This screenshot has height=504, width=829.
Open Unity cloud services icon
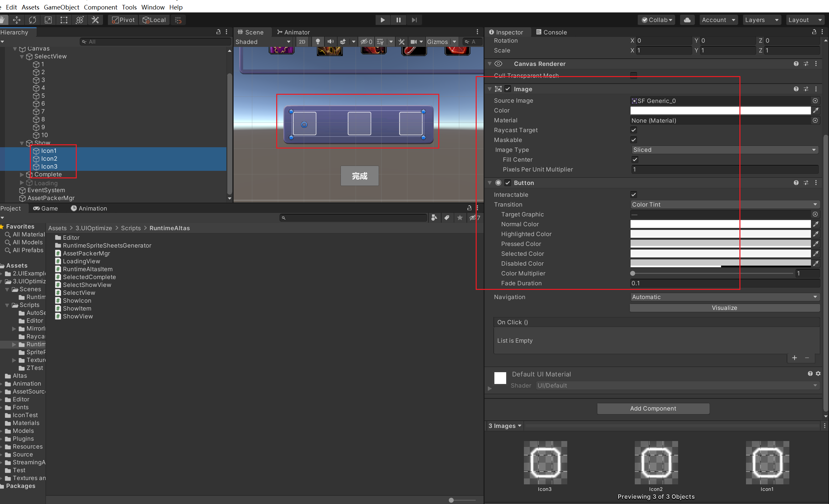tap(687, 20)
